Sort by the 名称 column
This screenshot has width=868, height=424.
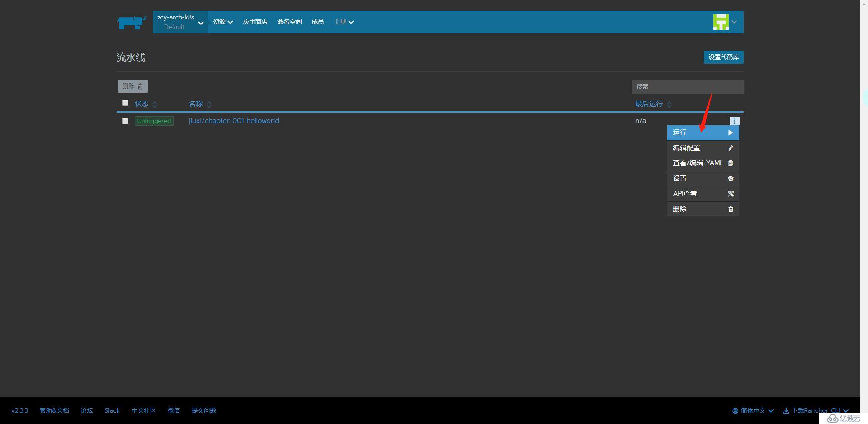click(x=200, y=104)
